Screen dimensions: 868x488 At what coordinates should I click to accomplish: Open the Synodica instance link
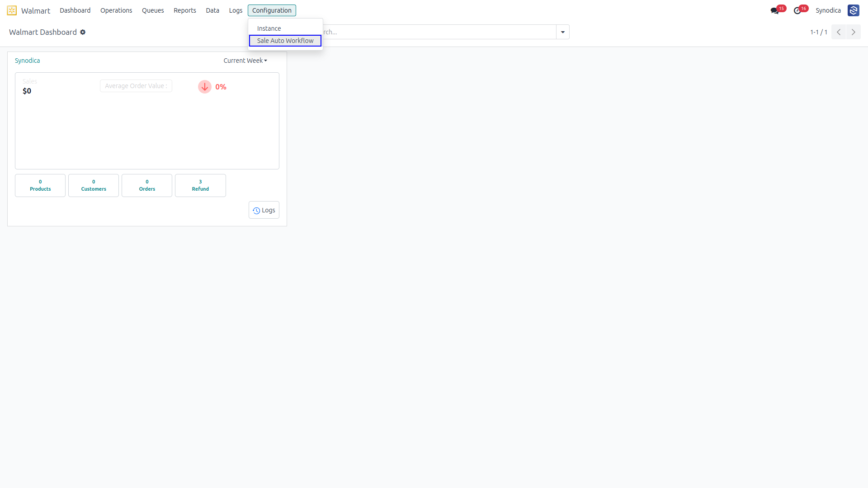[x=27, y=61]
